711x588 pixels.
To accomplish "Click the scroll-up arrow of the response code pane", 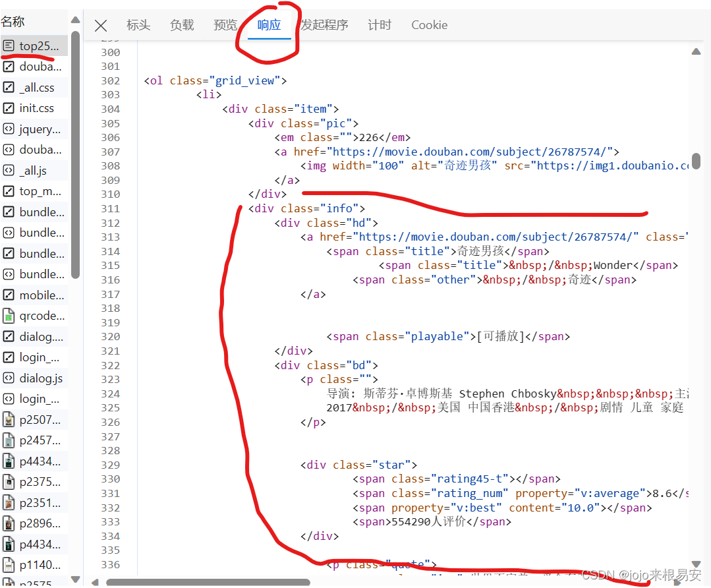I will [696, 51].
